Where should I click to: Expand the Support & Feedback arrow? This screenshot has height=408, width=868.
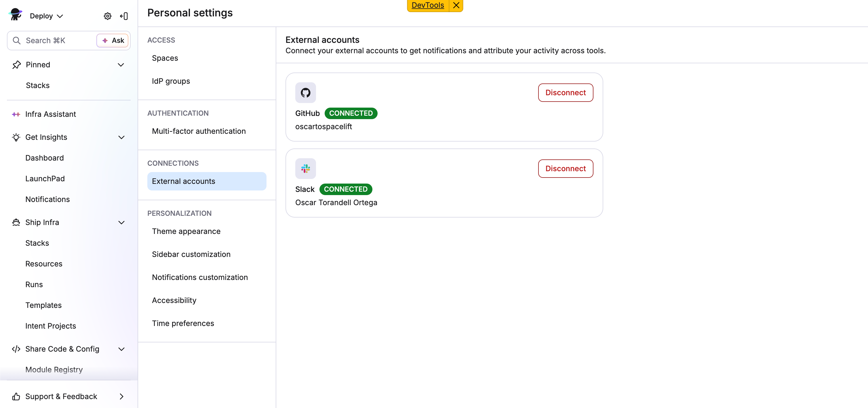pos(121,396)
